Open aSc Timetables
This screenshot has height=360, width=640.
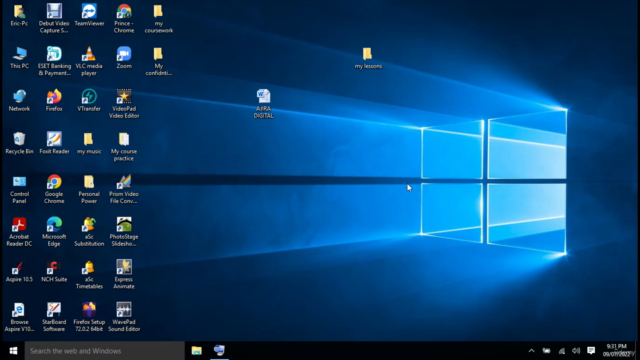[x=89, y=275]
